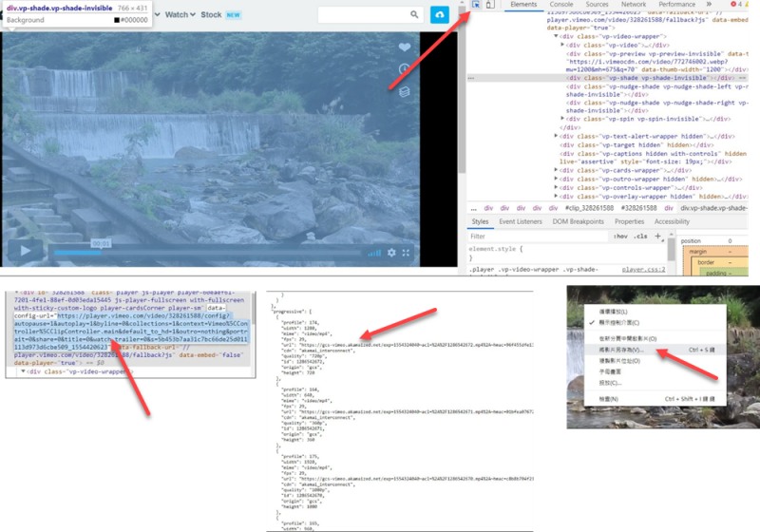
Task: Click the three-dot marker beside the selected vp-shade row
Action: coord(471,78)
